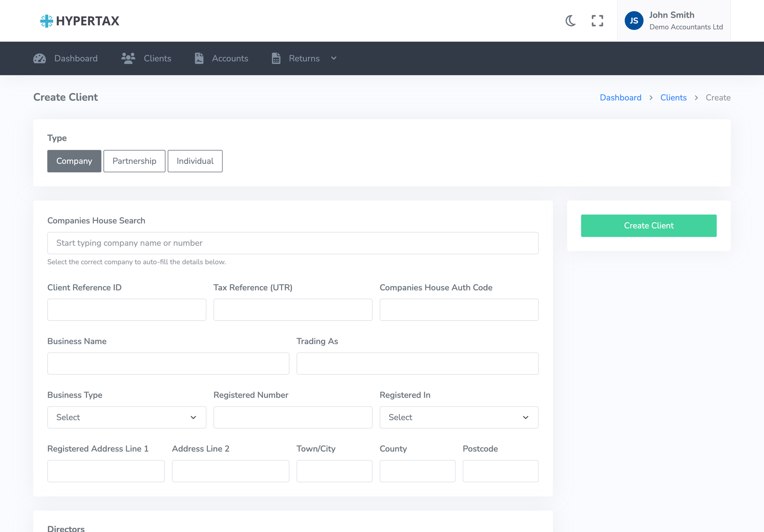Click the Address Line 2 field
This screenshot has width=764, height=532.
[x=231, y=471]
